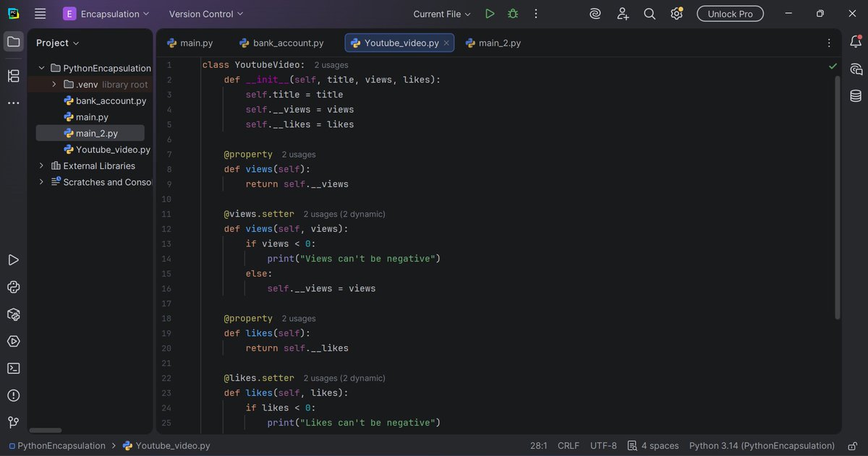Open editor tabs options vertical dots

(x=829, y=43)
